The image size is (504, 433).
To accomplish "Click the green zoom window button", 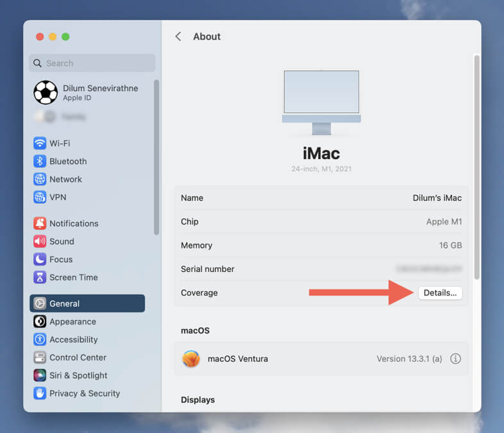I will coord(65,37).
